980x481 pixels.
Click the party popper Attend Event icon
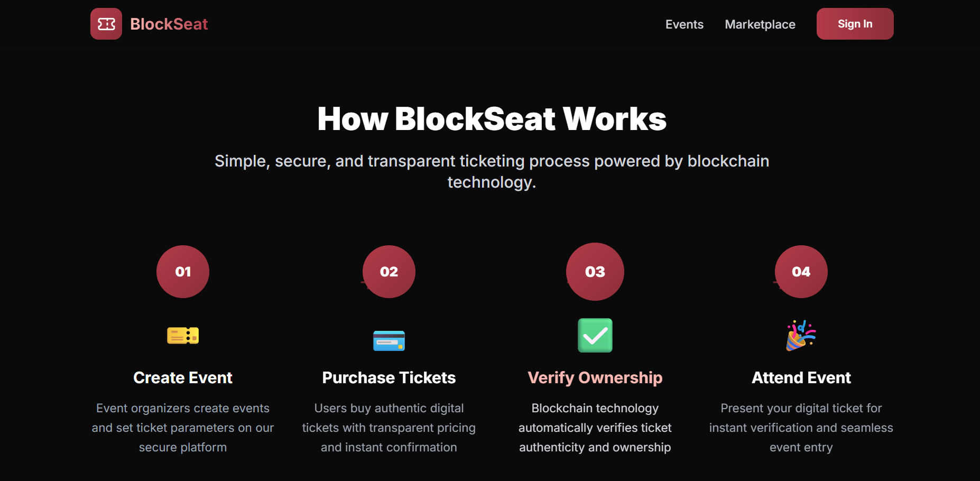click(x=801, y=336)
